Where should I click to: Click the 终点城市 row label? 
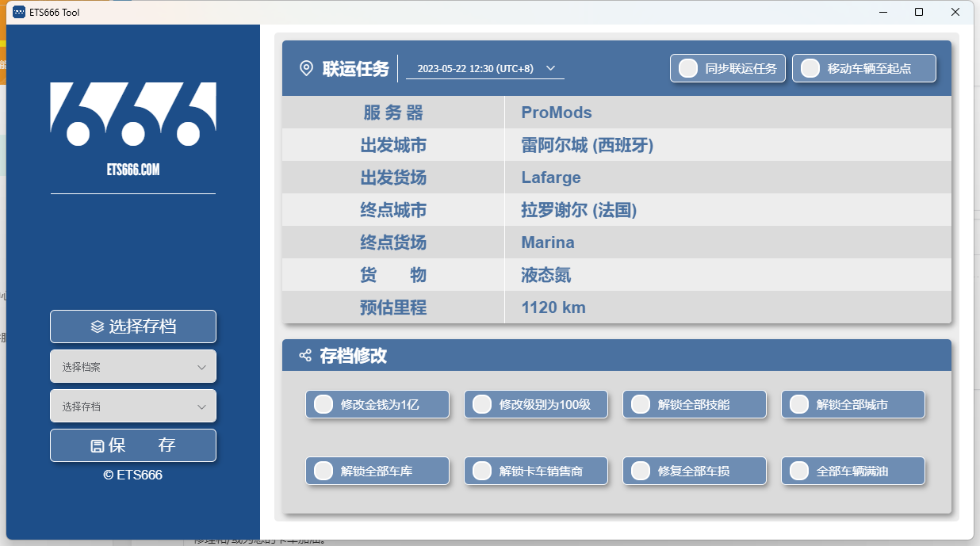pos(393,210)
